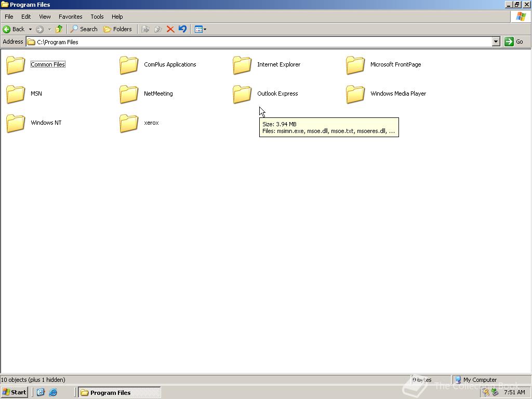Click the Start button

[14, 392]
